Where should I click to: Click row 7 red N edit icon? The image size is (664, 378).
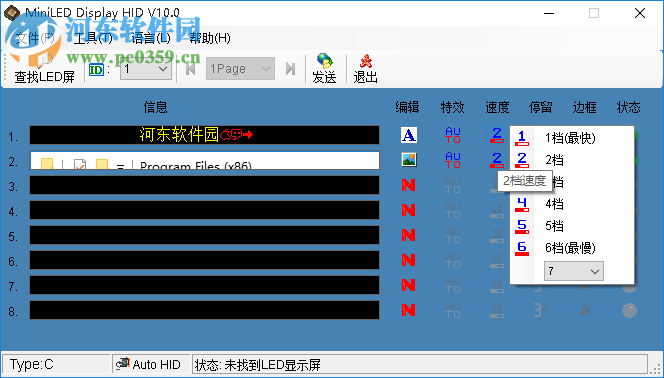point(408,285)
